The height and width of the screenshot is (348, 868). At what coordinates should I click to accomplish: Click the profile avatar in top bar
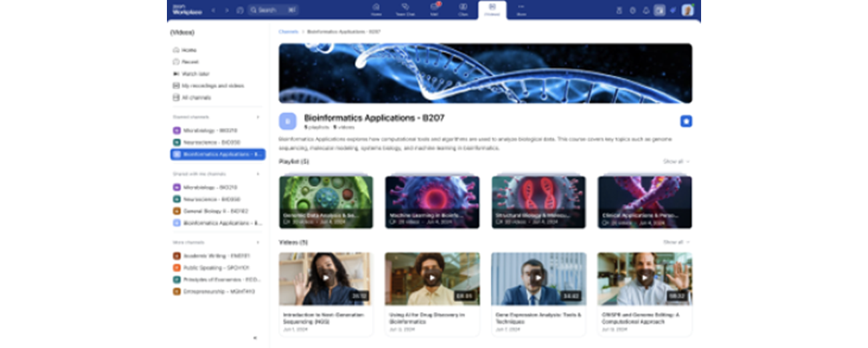click(688, 10)
